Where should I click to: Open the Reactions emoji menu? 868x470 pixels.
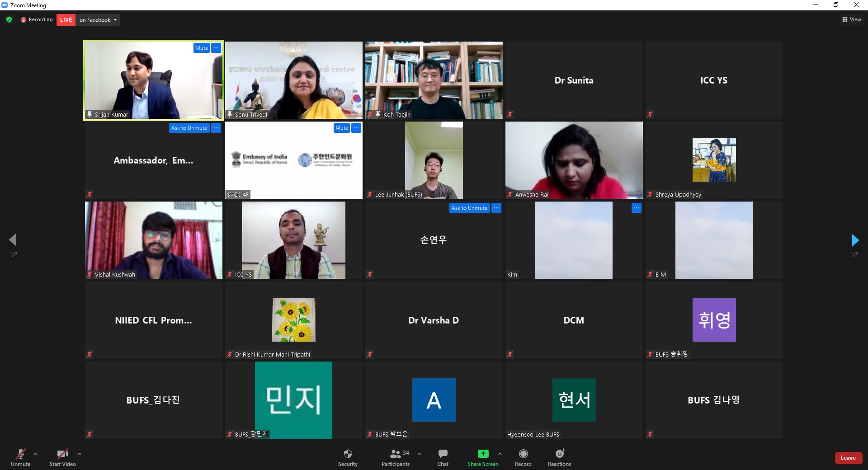click(x=559, y=457)
